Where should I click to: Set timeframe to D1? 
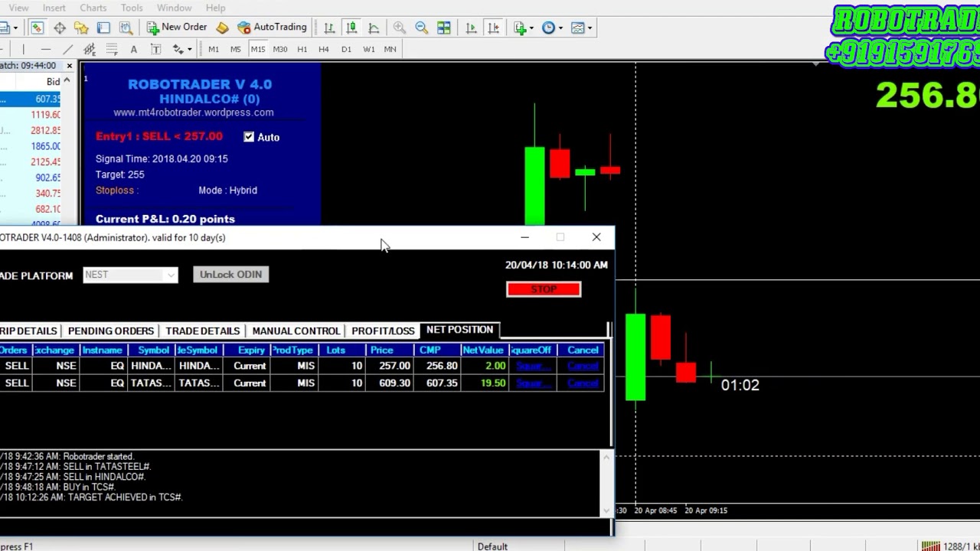click(x=346, y=49)
